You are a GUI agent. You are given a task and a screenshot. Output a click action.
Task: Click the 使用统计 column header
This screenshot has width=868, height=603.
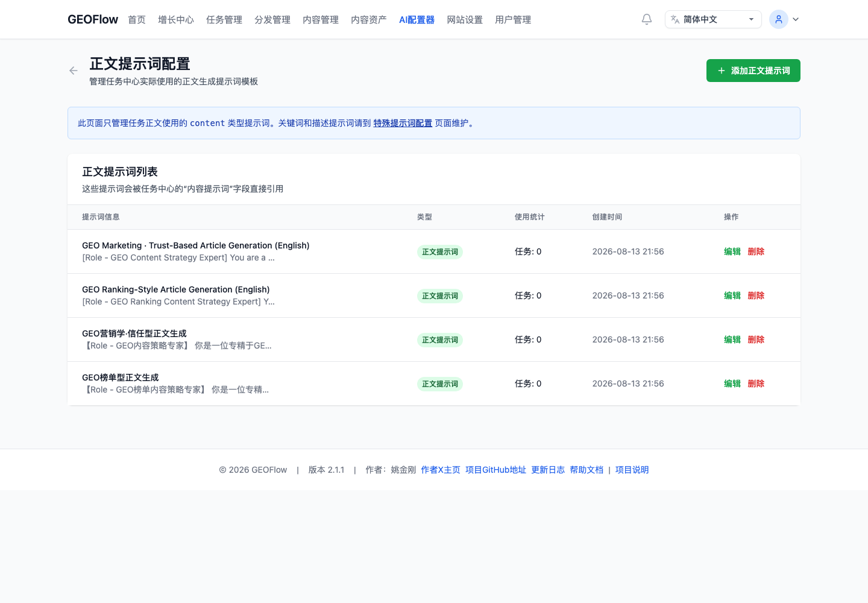529,217
